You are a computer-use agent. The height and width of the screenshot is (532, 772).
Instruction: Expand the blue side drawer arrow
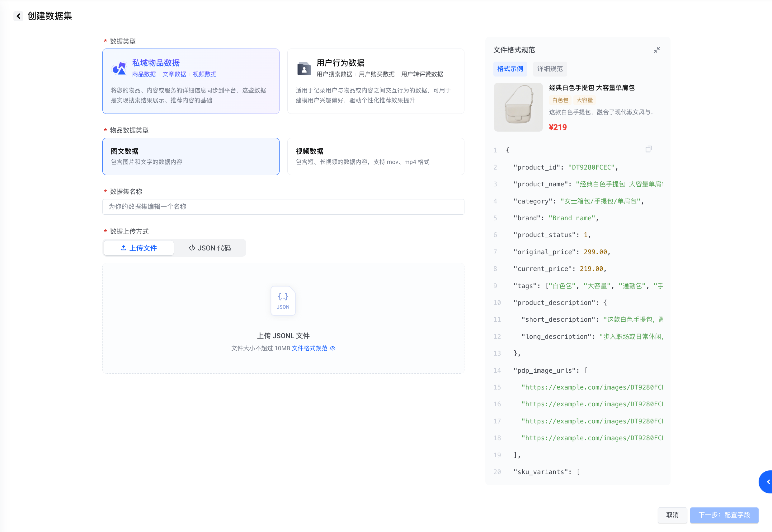click(767, 482)
